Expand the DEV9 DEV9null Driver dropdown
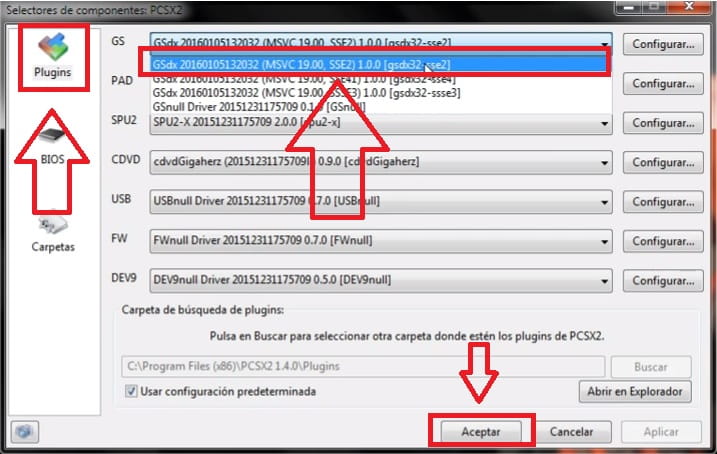Viewport: 717px width, 454px height. click(x=380, y=280)
